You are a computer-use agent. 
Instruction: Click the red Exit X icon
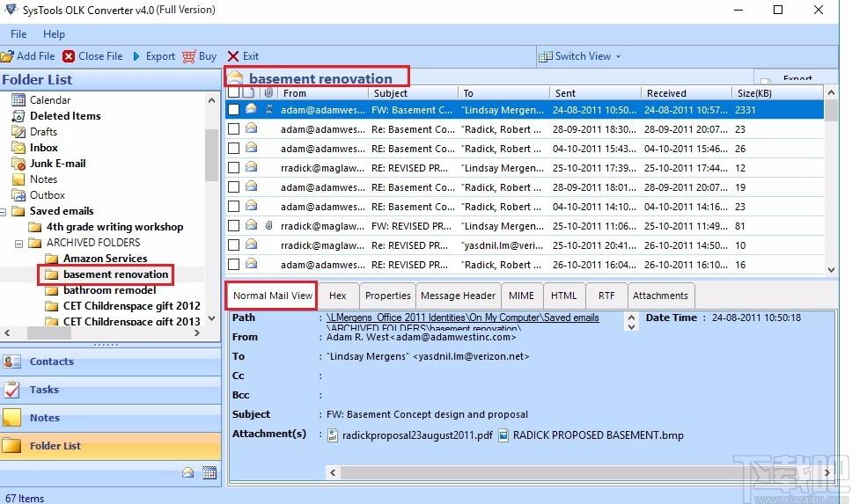pos(233,56)
